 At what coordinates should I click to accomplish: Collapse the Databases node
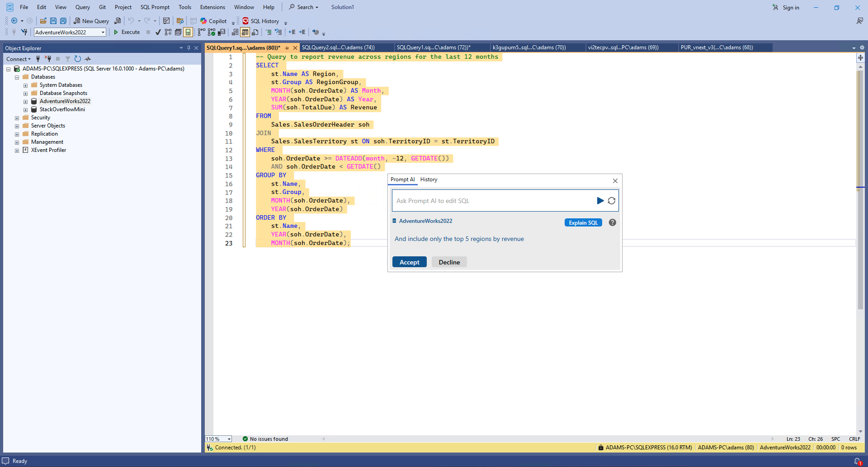tap(17, 77)
